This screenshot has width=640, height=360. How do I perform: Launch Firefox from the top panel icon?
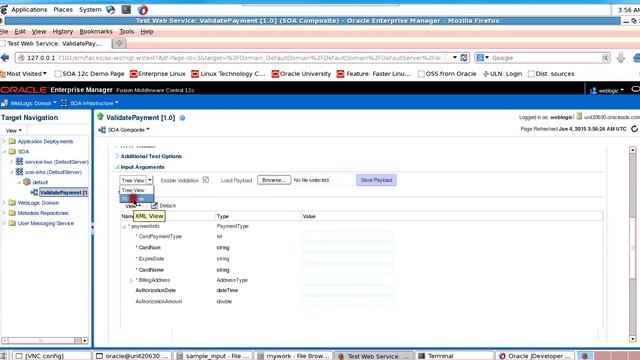(142, 9)
